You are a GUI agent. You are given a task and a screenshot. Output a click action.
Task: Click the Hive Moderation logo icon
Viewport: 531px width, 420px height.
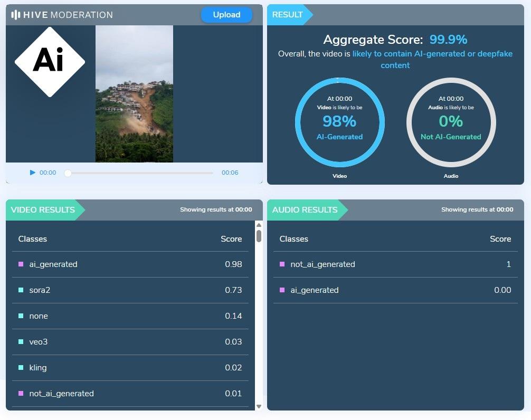(x=16, y=15)
